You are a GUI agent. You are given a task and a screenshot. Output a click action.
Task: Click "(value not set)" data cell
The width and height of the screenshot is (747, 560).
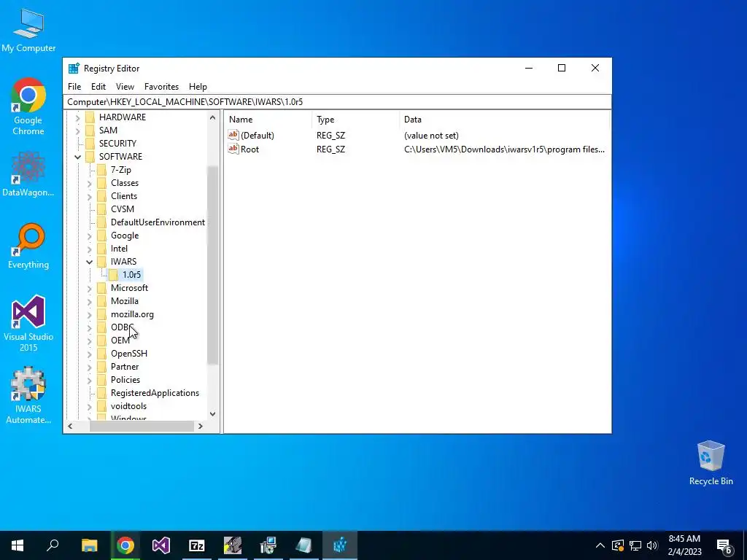click(431, 136)
